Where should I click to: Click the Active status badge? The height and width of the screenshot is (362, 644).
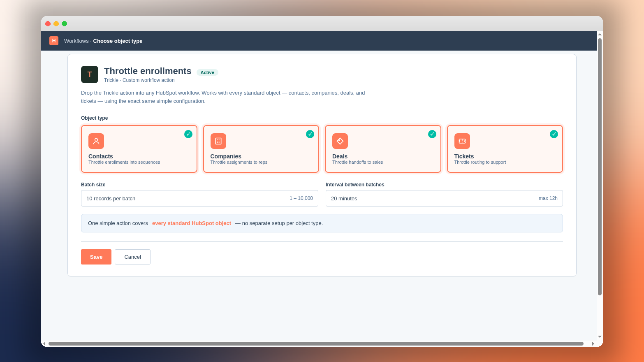(207, 72)
